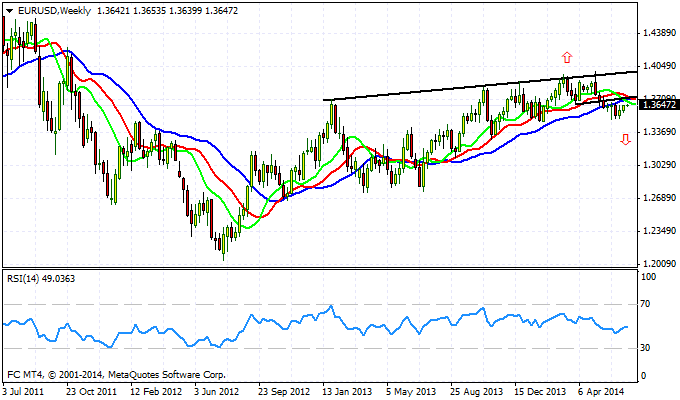The height and width of the screenshot is (400, 680).
Task: Click the date label 6 Apr 2014
Action: (601, 392)
